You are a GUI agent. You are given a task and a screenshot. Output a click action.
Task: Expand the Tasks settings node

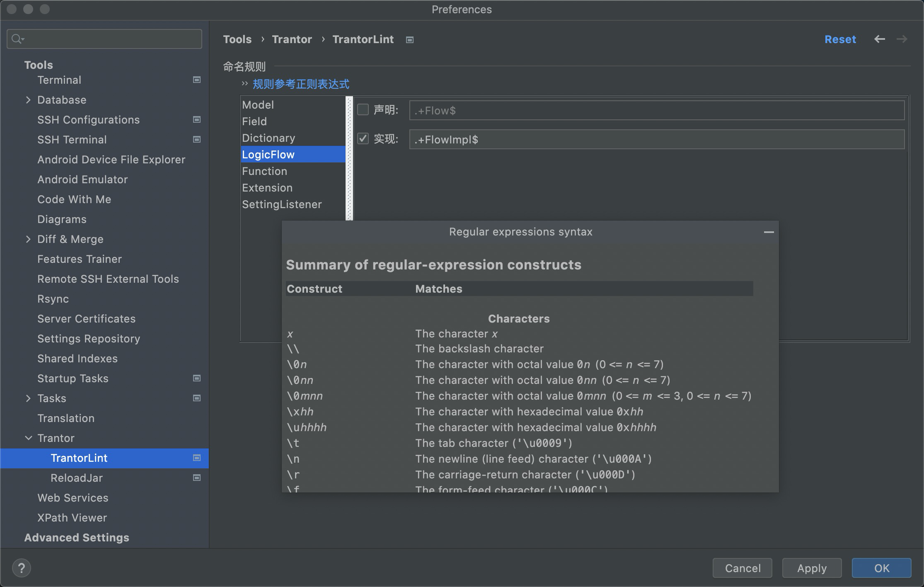point(28,398)
